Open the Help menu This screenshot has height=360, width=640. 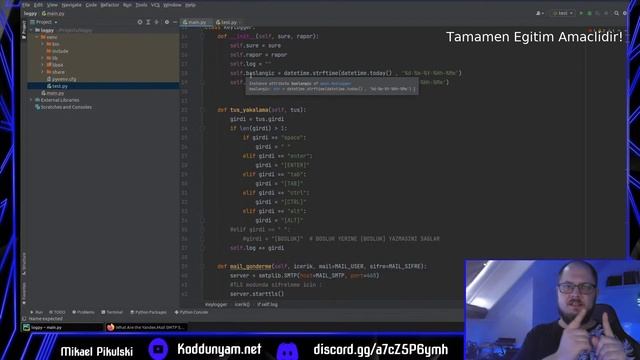point(190,5)
